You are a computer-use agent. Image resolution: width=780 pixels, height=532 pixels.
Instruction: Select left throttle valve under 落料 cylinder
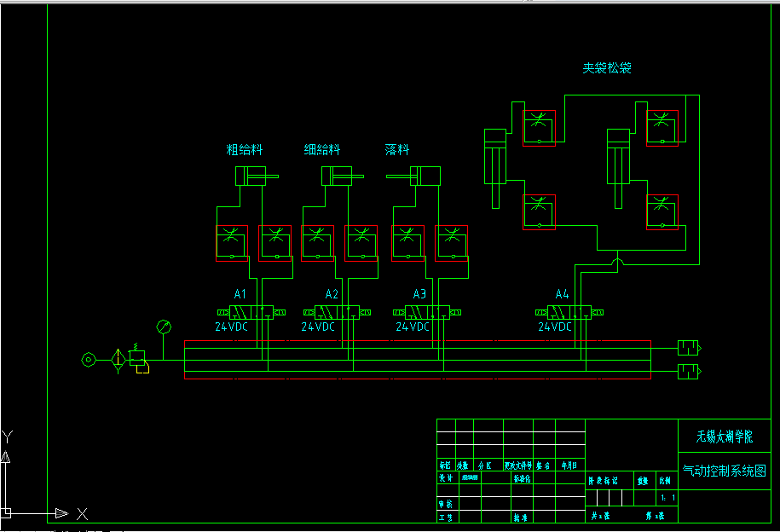[x=408, y=243]
